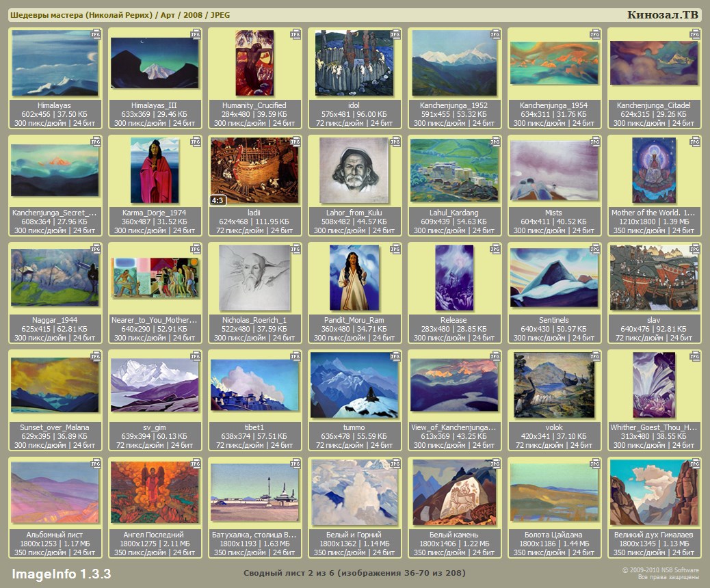Click the JPG badge on the sv_gim image
Image resolution: width=710 pixels, height=588 pixels.
click(196, 356)
